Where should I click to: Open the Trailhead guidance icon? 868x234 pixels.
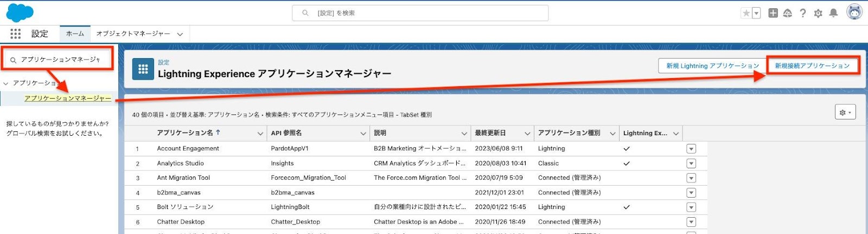point(788,13)
